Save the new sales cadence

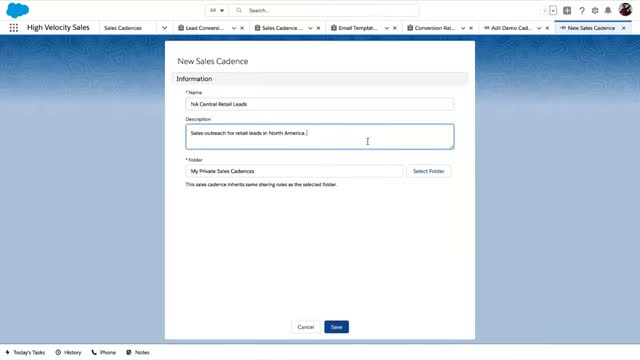[336, 327]
